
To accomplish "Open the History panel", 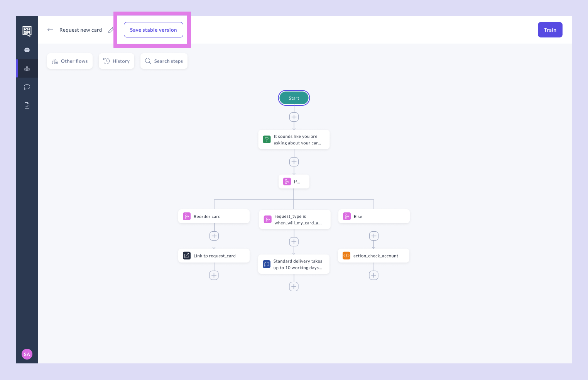I will (x=117, y=61).
